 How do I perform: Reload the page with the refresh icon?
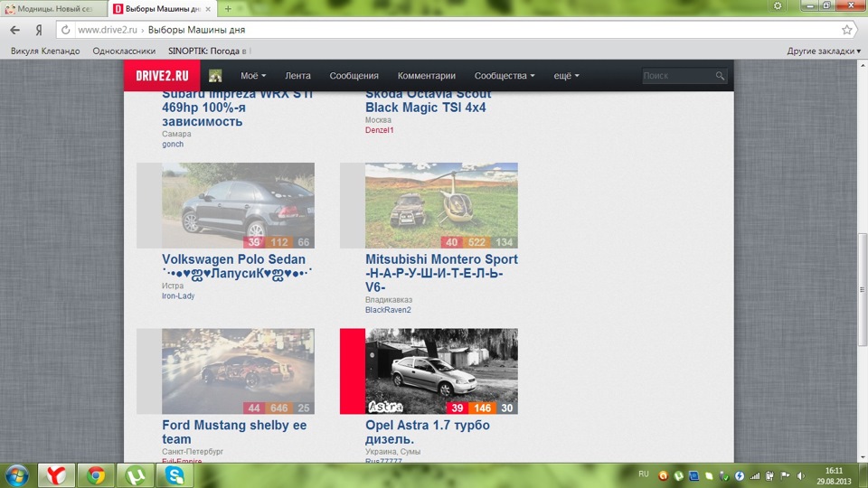65,30
